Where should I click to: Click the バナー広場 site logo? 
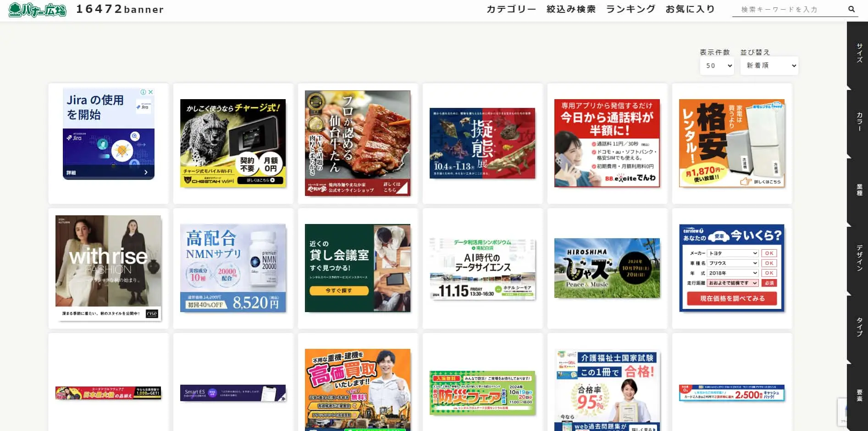click(x=38, y=10)
